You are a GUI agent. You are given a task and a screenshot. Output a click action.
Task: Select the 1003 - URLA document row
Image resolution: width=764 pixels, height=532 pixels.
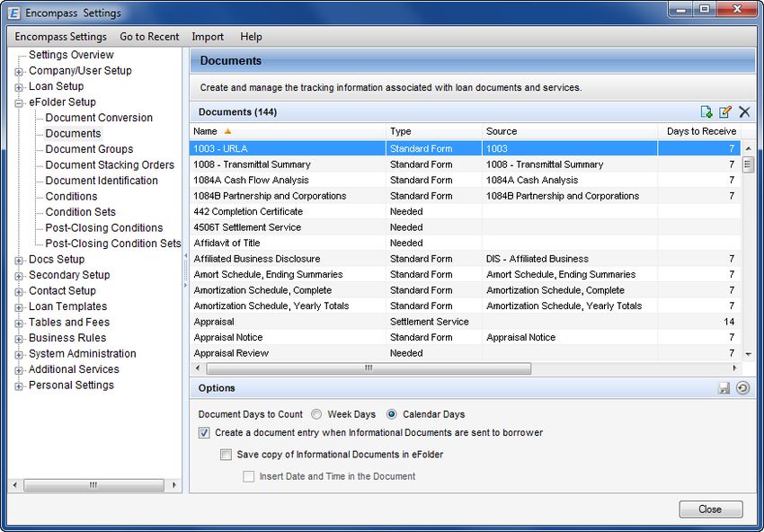click(466, 148)
